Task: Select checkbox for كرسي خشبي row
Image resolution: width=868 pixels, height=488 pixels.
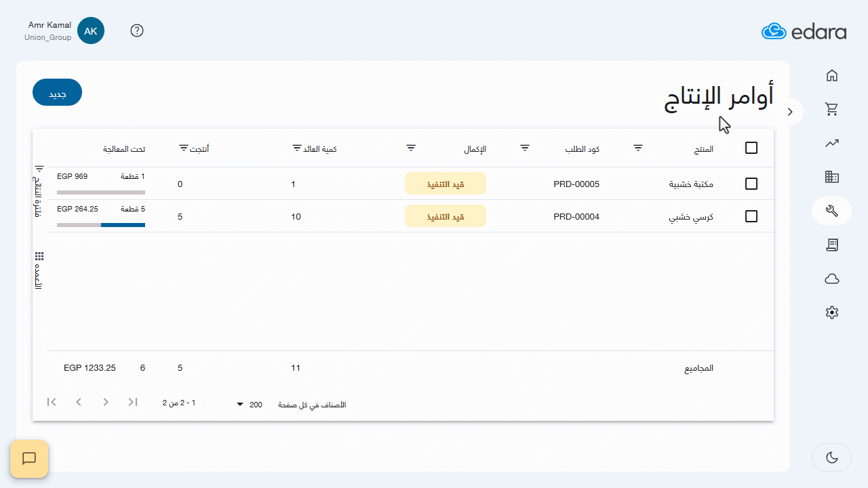Action: [751, 216]
